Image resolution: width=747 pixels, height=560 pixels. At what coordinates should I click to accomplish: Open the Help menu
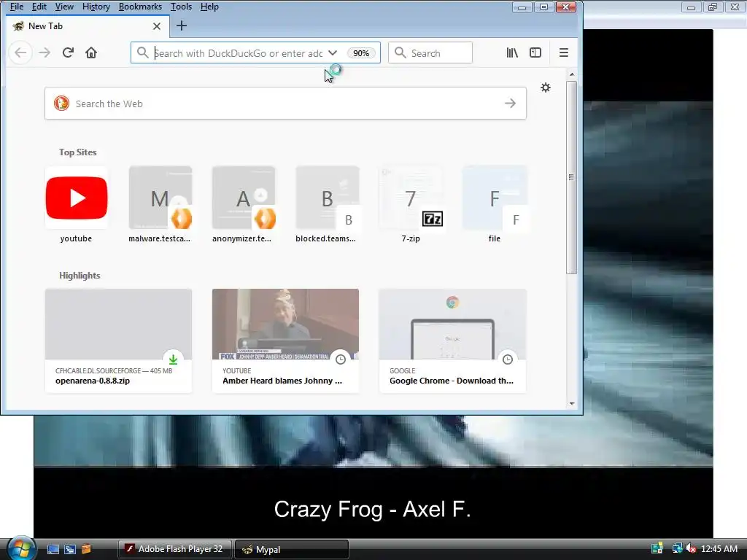(209, 7)
